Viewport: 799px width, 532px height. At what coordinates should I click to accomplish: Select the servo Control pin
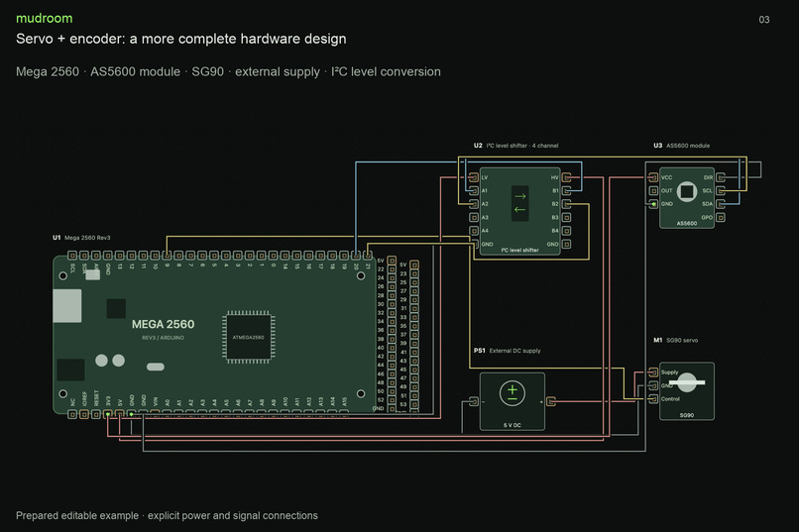click(x=653, y=398)
